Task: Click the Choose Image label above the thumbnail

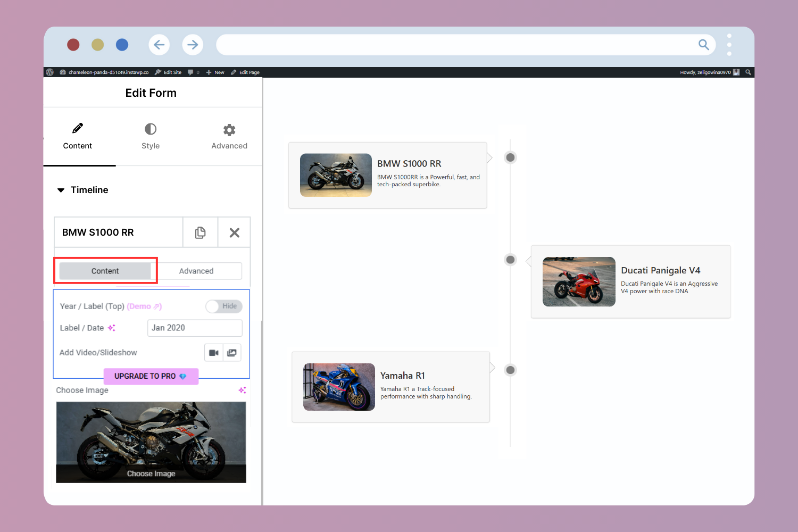Action: (82, 390)
